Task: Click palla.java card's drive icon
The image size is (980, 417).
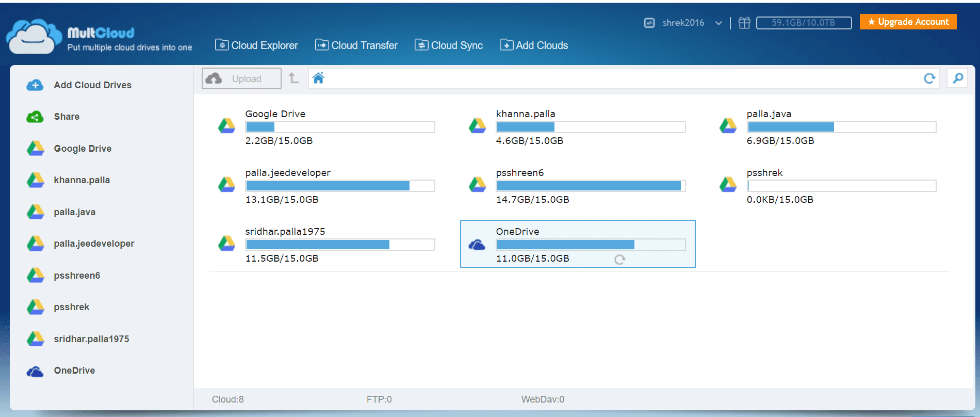Action: pyautogui.click(x=728, y=125)
